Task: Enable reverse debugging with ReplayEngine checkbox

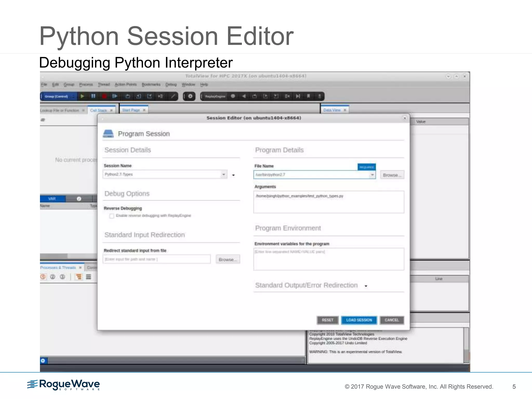Action: pyautogui.click(x=112, y=216)
